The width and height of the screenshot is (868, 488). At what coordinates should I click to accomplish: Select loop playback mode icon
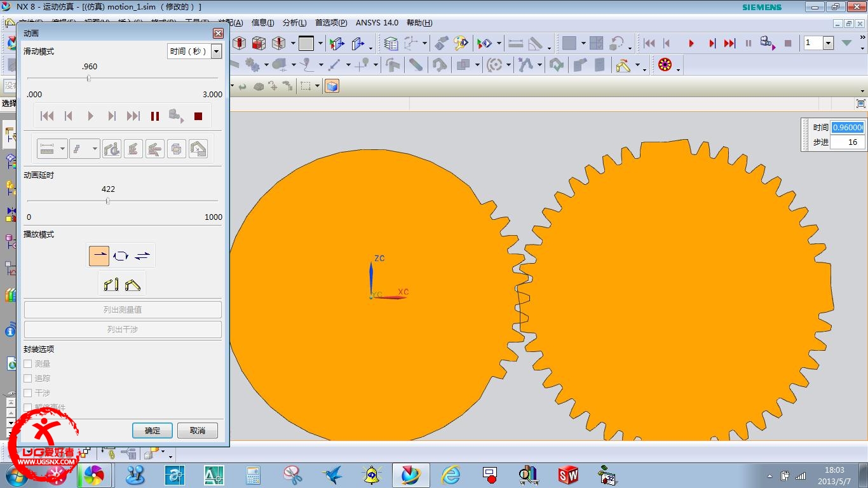click(121, 256)
